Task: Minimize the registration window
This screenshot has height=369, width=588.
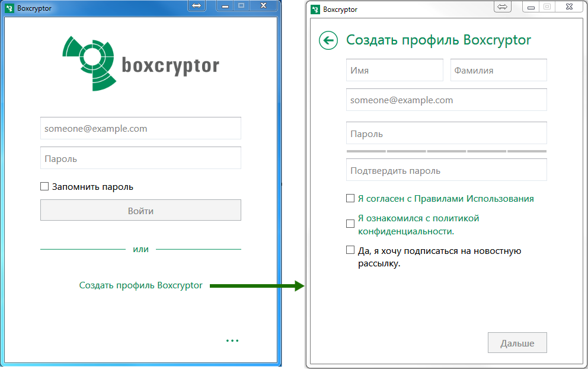Action: coord(531,7)
